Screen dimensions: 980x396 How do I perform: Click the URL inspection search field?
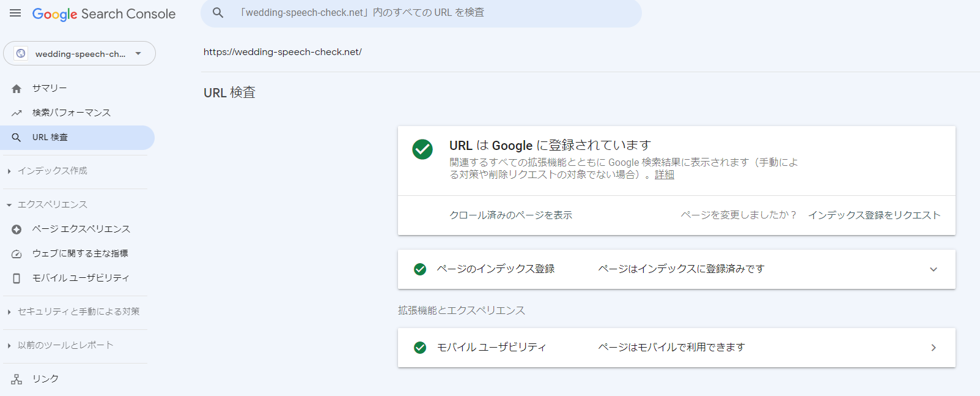[421, 13]
